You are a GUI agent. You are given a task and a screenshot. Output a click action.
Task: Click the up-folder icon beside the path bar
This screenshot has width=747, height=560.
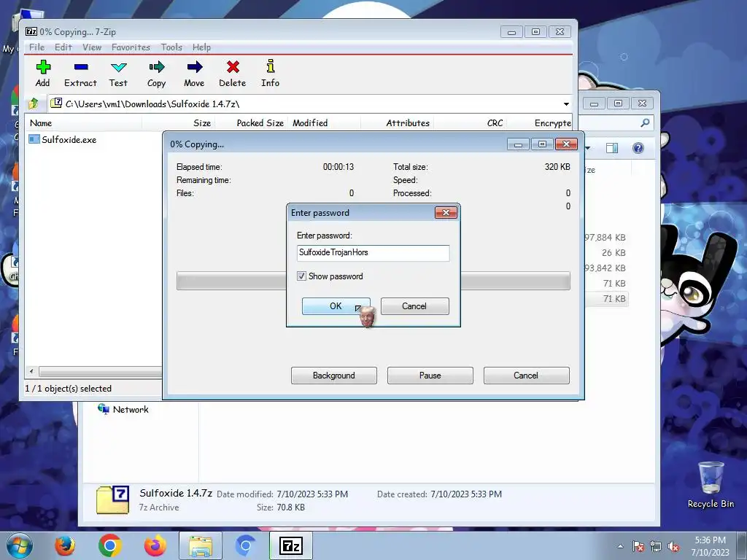point(34,104)
